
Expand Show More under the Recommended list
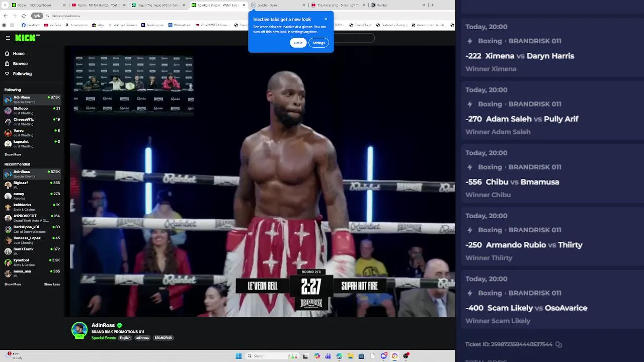pyautogui.click(x=13, y=285)
